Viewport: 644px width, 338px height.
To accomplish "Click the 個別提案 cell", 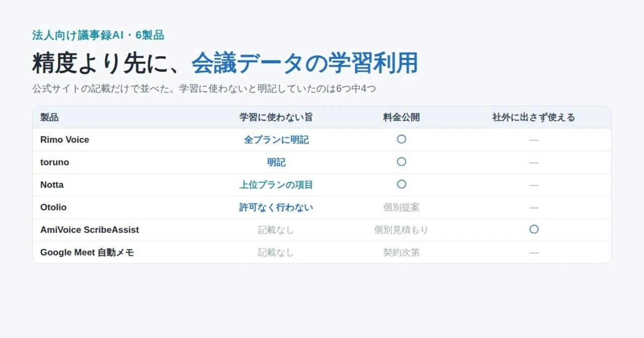I will [x=401, y=207].
